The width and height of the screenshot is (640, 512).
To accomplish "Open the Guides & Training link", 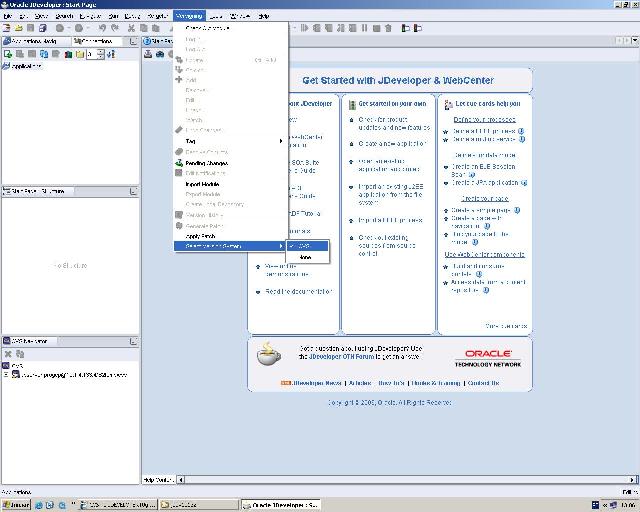I will click(x=436, y=383).
